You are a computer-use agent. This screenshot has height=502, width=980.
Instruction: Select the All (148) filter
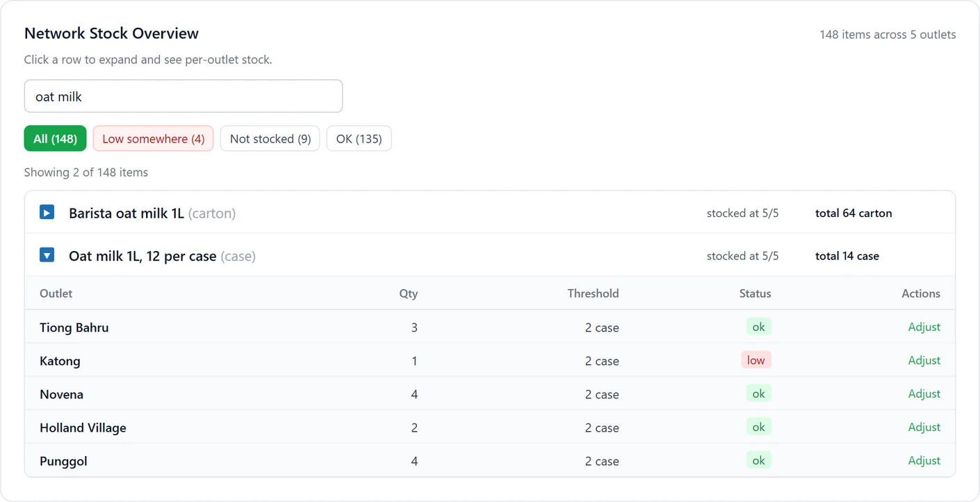click(x=55, y=138)
